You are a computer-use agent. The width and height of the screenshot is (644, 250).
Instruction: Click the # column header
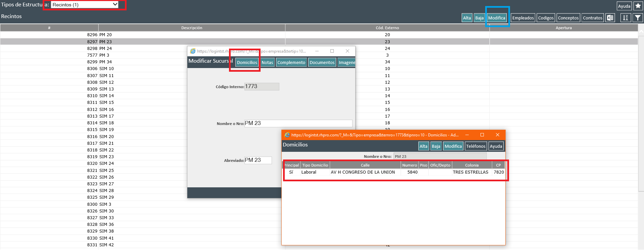tap(49, 28)
